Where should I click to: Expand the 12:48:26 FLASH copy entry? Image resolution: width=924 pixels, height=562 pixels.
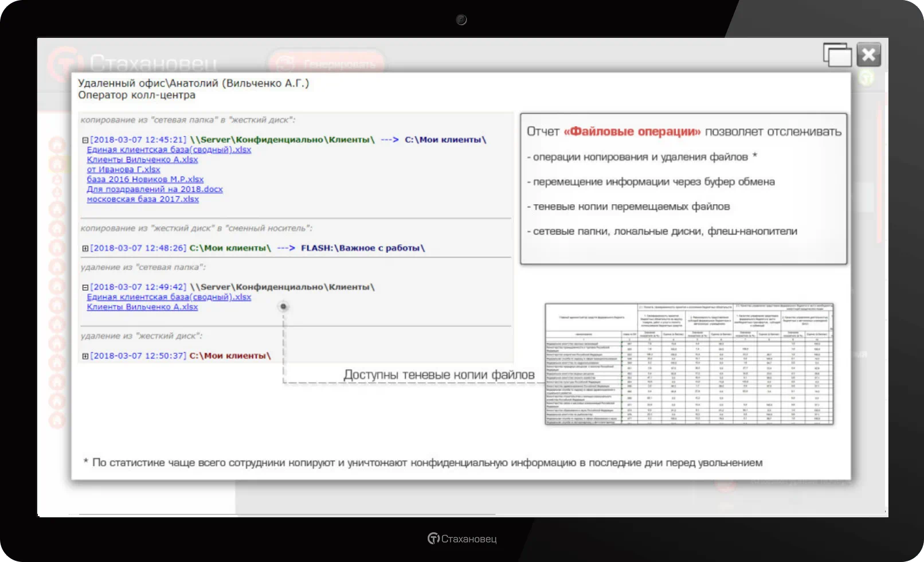85,248
